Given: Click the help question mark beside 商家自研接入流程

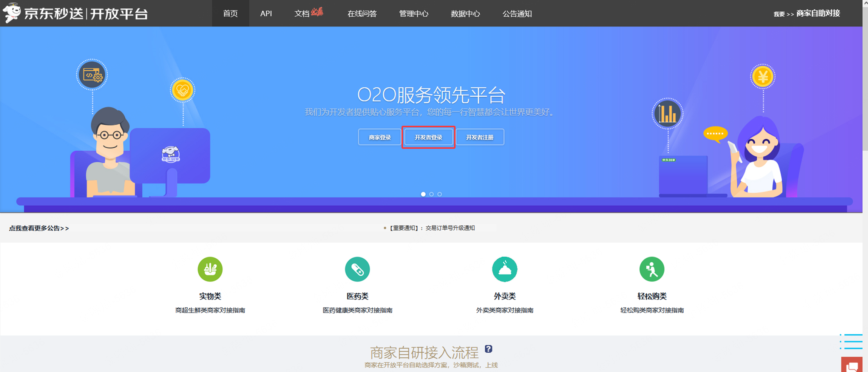Looking at the screenshot, I should click(488, 349).
